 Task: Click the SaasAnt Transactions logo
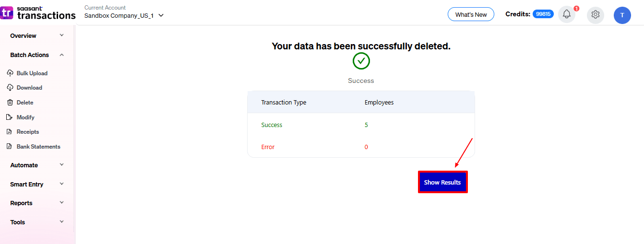[x=38, y=13]
